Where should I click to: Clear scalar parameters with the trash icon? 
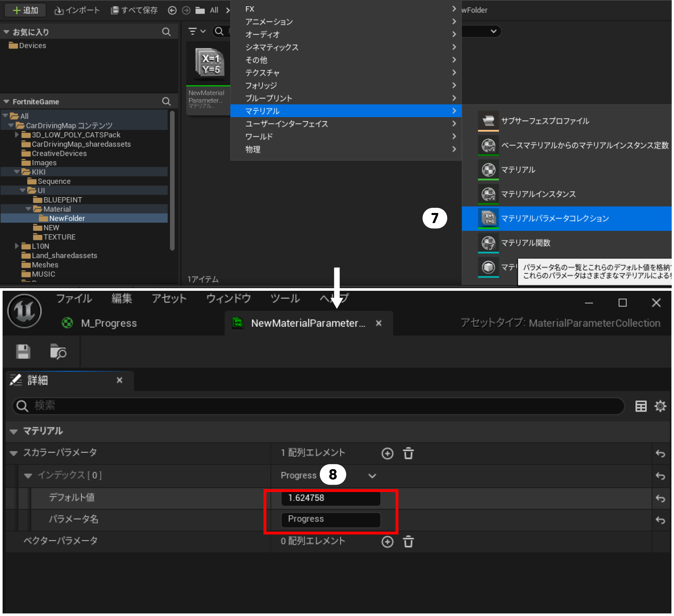[x=408, y=453]
